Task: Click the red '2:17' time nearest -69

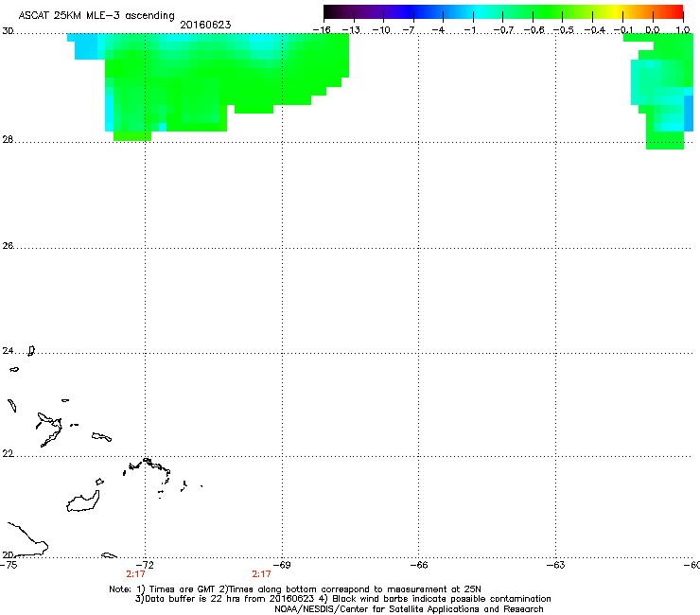Action: pyautogui.click(x=262, y=574)
